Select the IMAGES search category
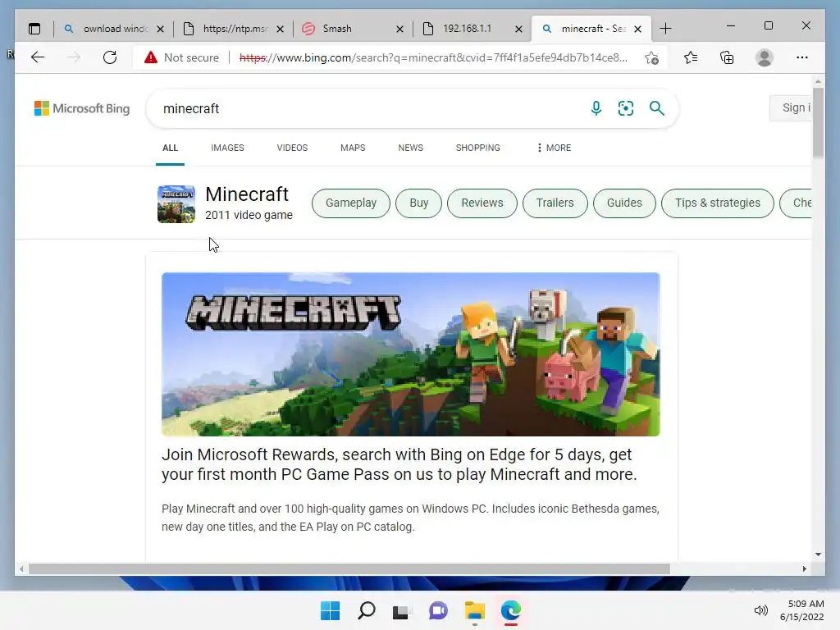 tap(227, 148)
